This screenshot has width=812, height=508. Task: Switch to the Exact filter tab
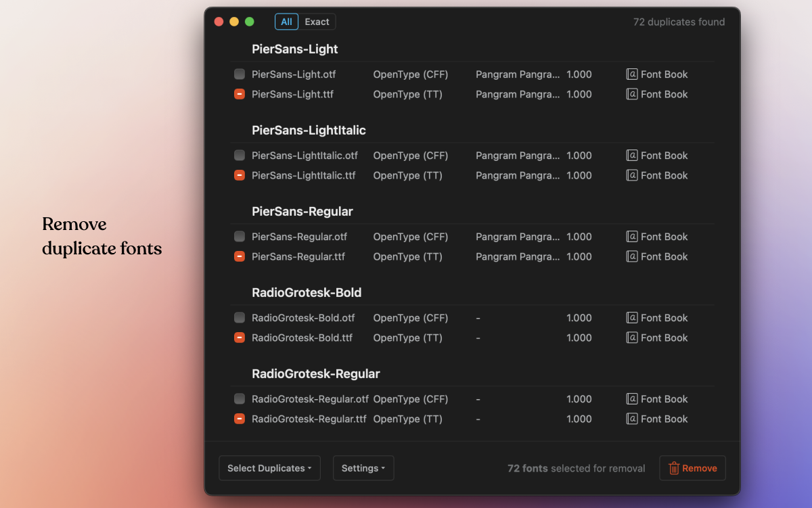pos(317,21)
